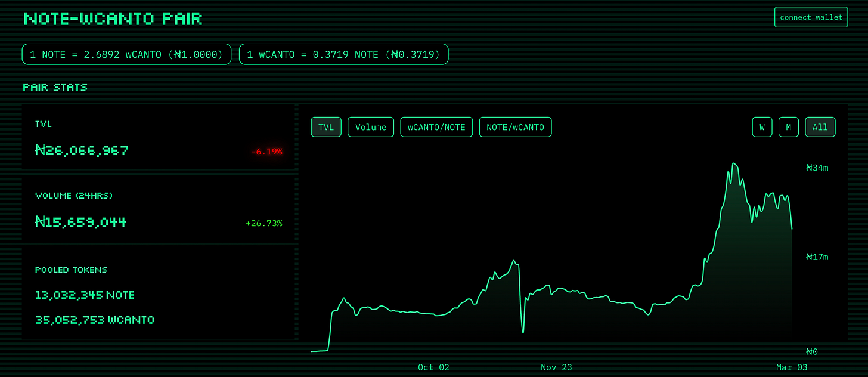This screenshot has width=868, height=377.
Task: Switch the chart to the TVL tab
Action: pyautogui.click(x=326, y=127)
